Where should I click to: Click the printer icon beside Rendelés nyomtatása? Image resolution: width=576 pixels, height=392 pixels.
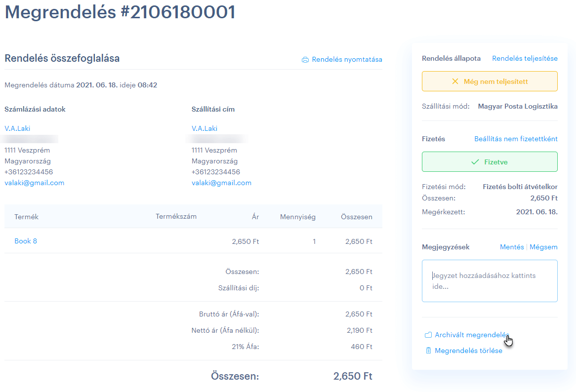pyautogui.click(x=305, y=60)
